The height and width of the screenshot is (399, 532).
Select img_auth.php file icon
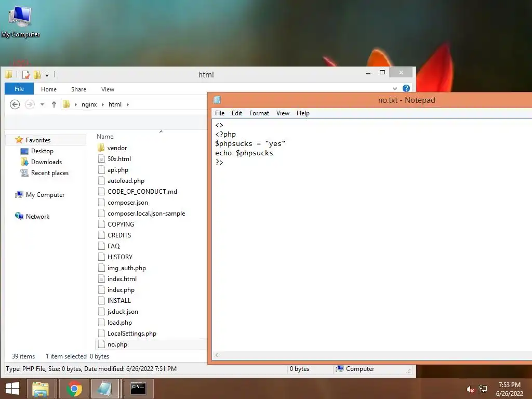(x=101, y=268)
